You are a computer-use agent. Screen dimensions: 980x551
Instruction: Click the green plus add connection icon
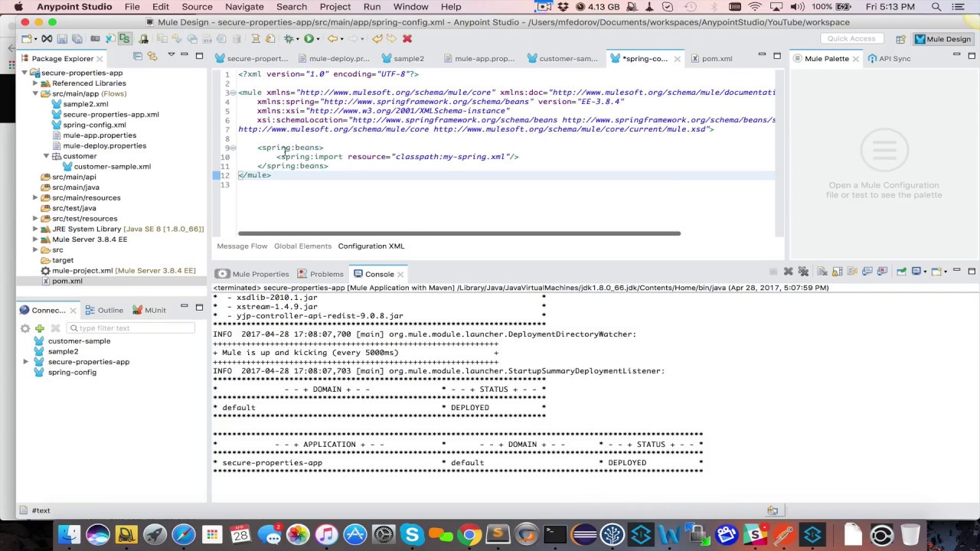coord(40,328)
